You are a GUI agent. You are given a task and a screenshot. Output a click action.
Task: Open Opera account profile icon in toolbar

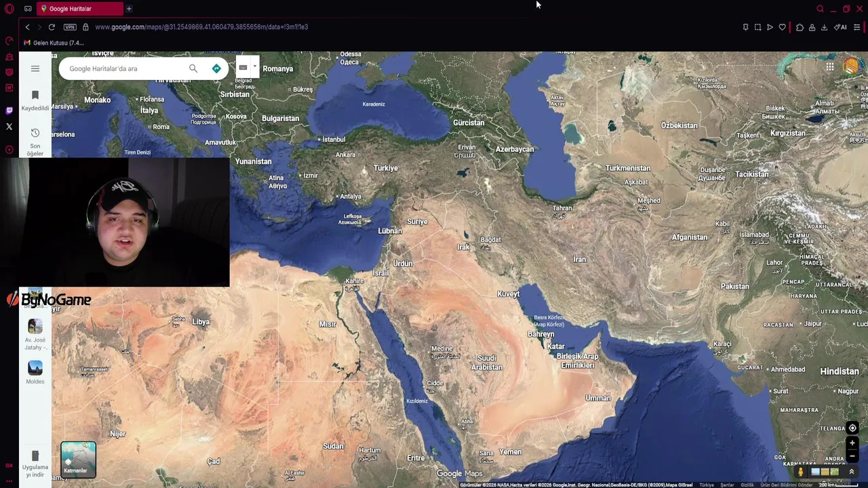coord(812,27)
